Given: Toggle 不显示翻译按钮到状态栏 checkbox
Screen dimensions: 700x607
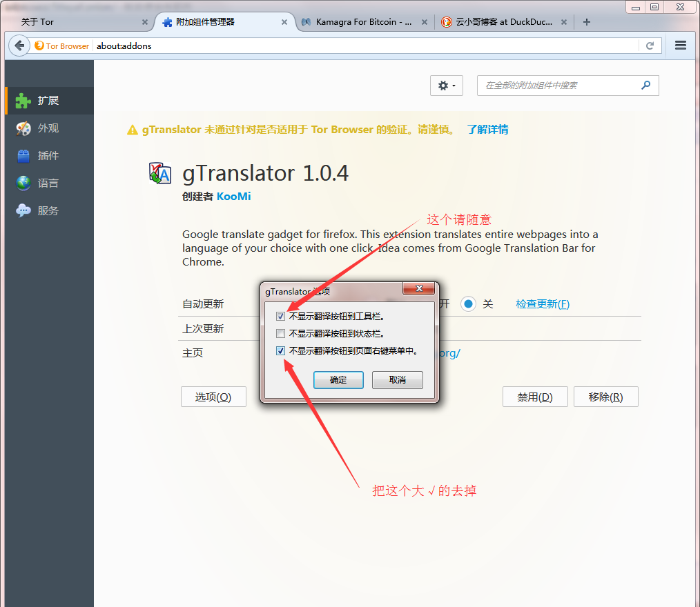Looking at the screenshot, I should [x=280, y=334].
